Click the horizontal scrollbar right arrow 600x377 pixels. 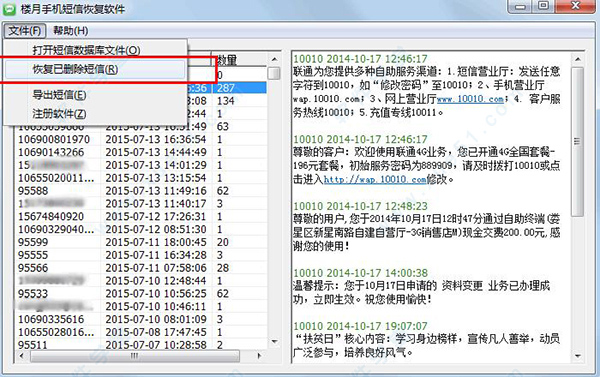click(x=259, y=356)
